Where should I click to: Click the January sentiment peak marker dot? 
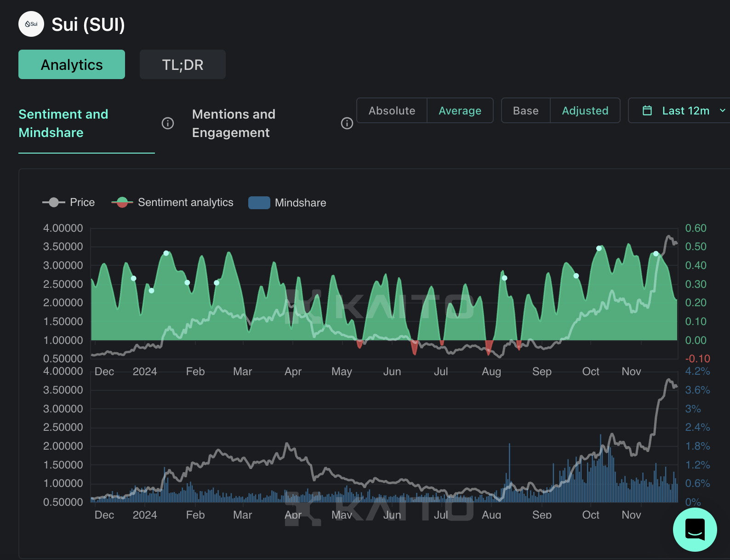point(166,253)
